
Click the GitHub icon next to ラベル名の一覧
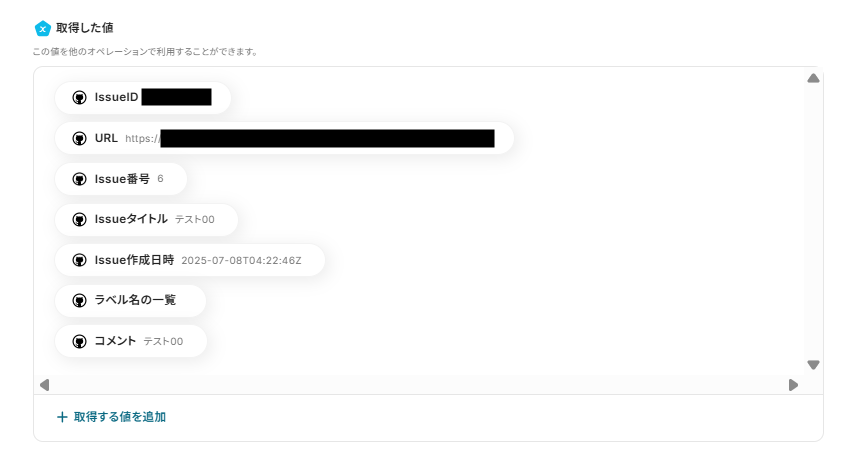[80, 300]
